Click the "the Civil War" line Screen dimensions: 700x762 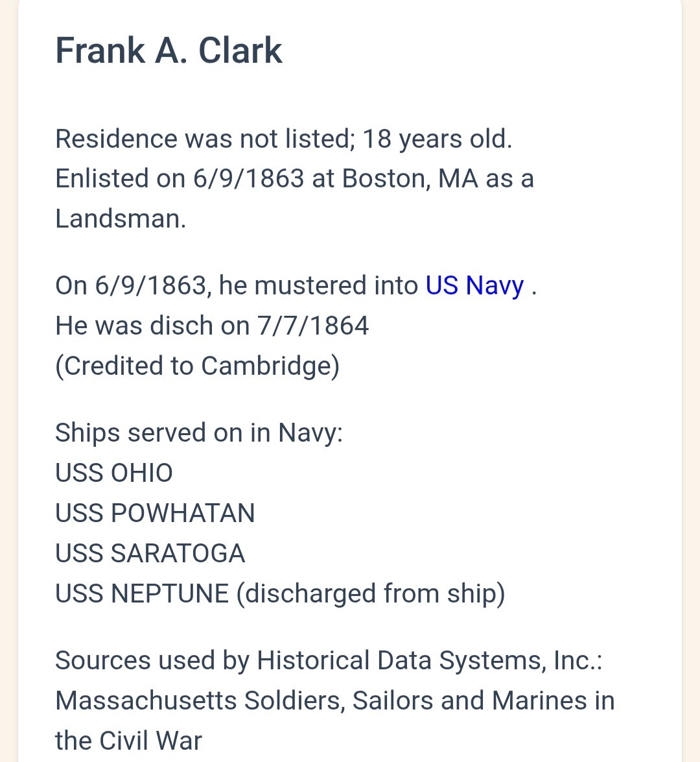[x=128, y=741]
